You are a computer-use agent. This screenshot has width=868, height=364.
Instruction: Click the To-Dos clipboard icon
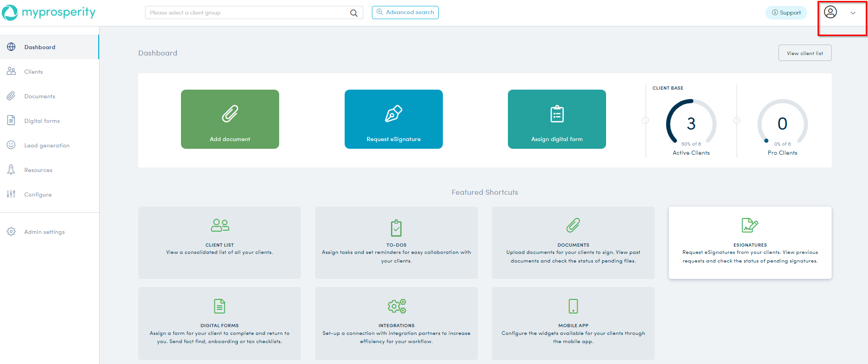coord(396,227)
